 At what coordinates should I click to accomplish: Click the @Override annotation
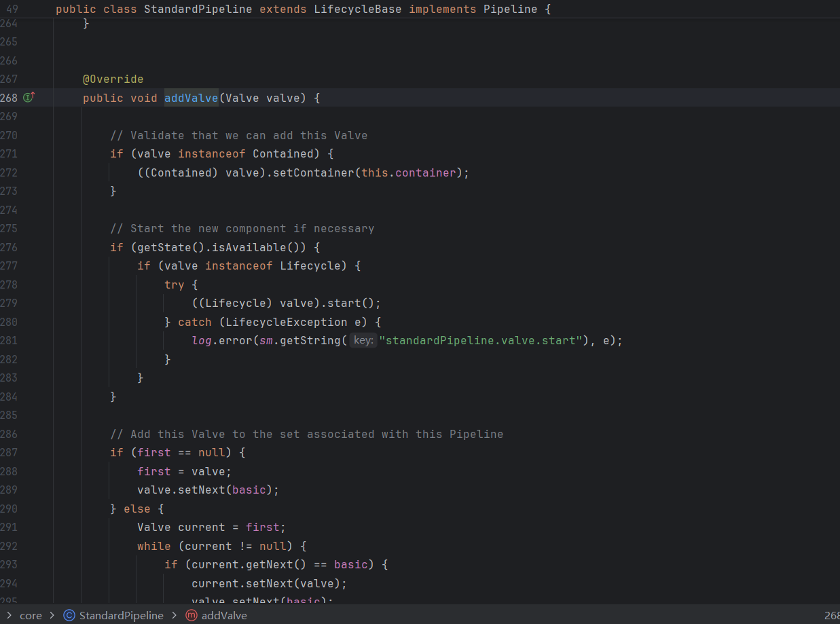(113, 79)
